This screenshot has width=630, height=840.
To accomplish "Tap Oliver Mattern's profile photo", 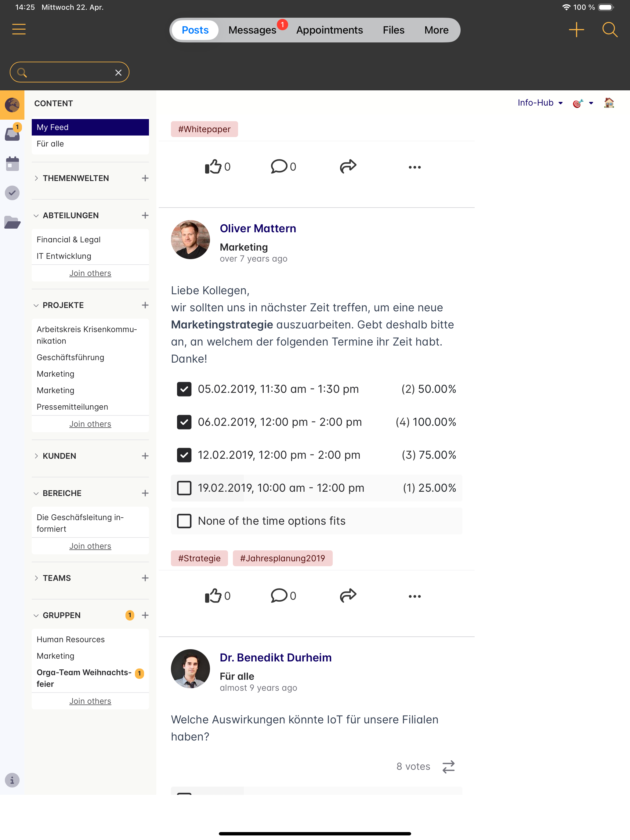I will [x=190, y=240].
